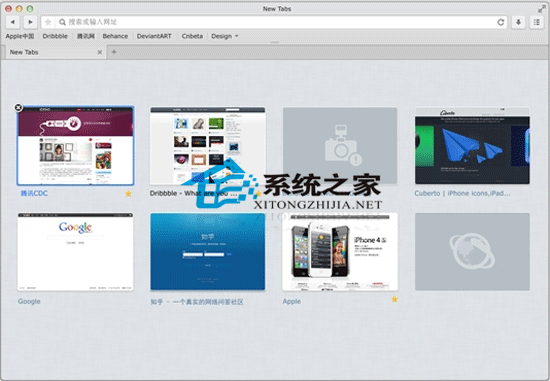Open the 知乎 blue login thumbnail
Image resolution: width=550 pixels, height=381 pixels.
click(x=208, y=252)
